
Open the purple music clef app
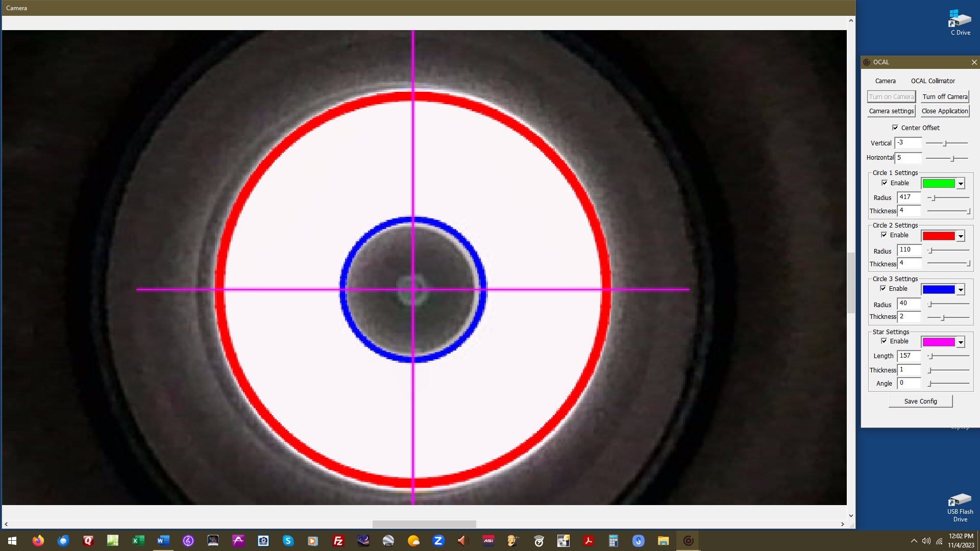click(188, 541)
